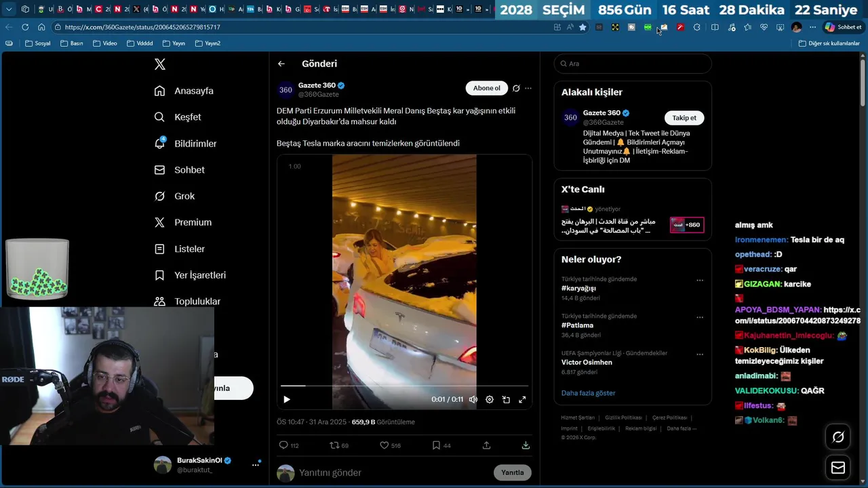
Task: Open Hizmet Şartları footer link
Action: coord(578,418)
